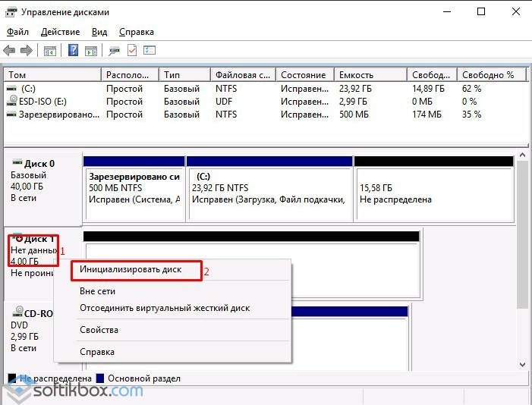The width and height of the screenshot is (532, 405).
Task: Click the disk pane scrollbar down arrow
Action: point(523,365)
